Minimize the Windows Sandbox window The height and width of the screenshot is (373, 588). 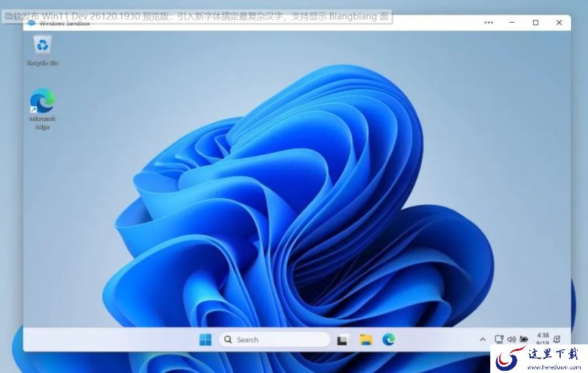click(512, 23)
